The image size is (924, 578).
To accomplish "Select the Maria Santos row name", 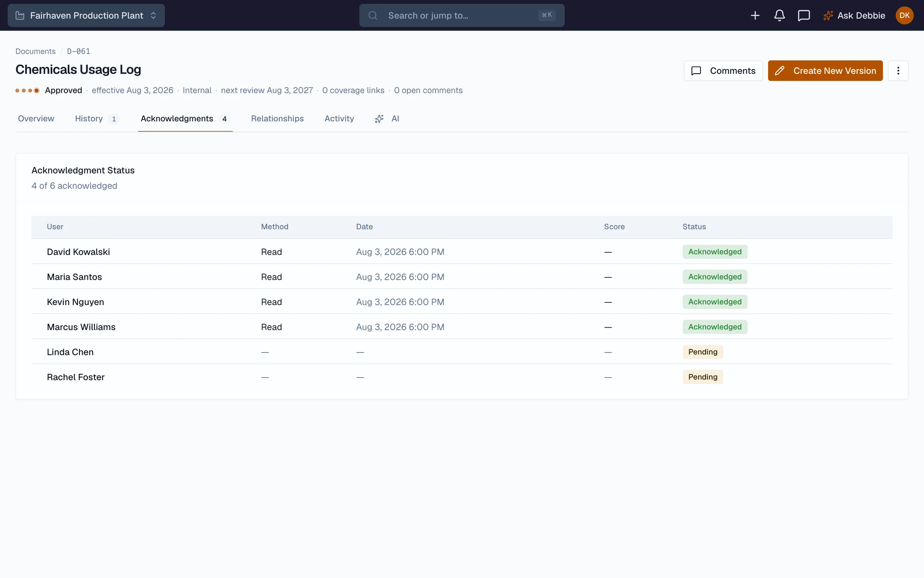I will (74, 277).
